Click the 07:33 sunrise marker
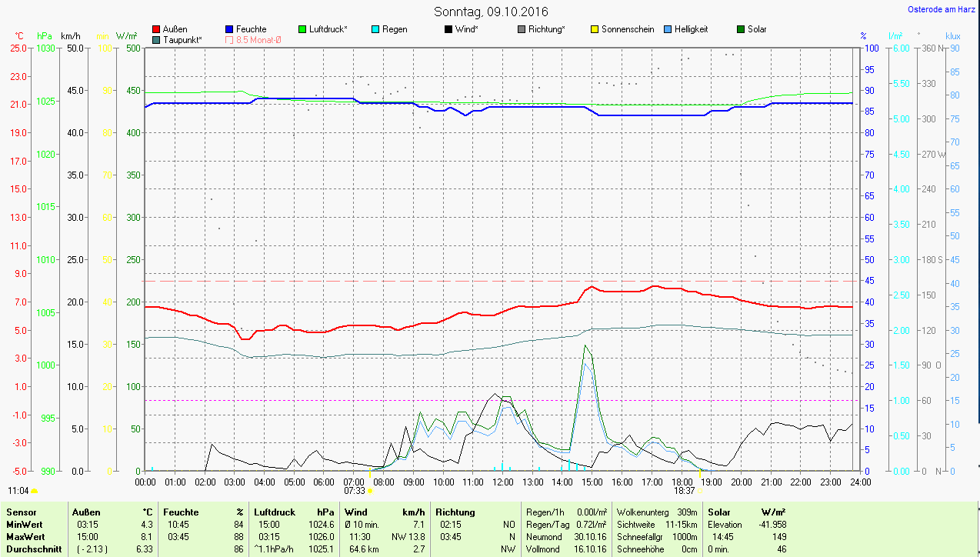Screen dimensions: 980x557 click(x=355, y=490)
